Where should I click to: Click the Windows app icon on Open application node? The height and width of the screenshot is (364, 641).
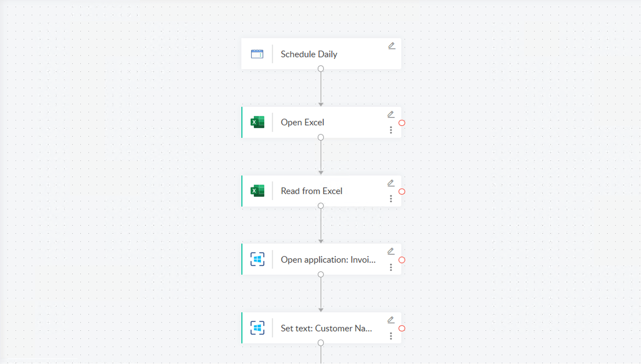point(258,259)
